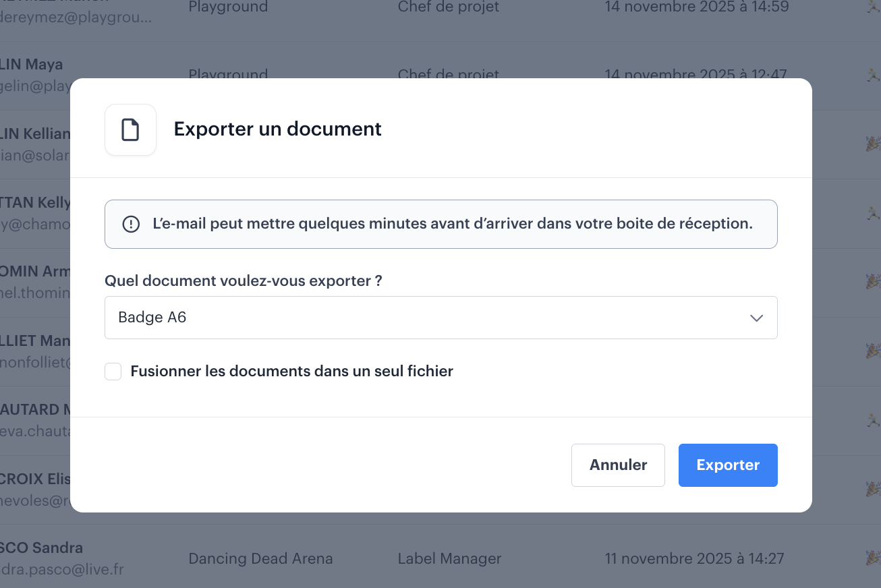Select the 'Dancing Dead Arena' cell
Image resolution: width=881 pixels, height=588 pixels.
pyautogui.click(x=260, y=558)
